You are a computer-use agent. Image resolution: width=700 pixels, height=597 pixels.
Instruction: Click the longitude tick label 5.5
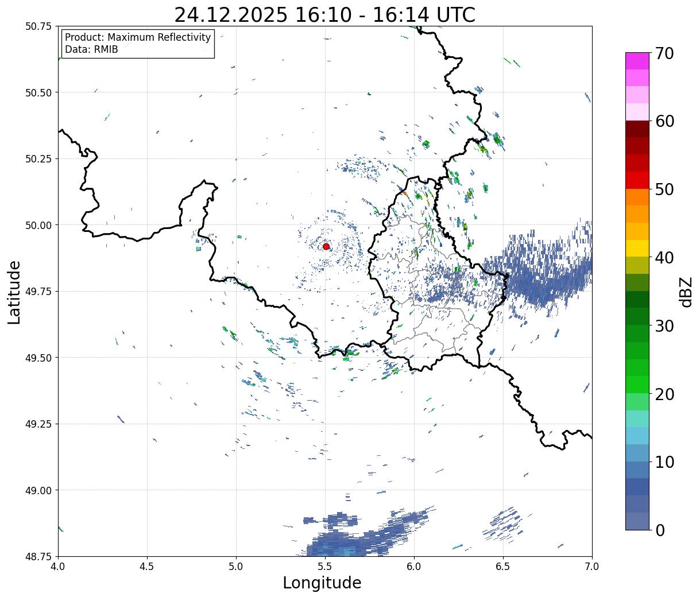coord(325,566)
